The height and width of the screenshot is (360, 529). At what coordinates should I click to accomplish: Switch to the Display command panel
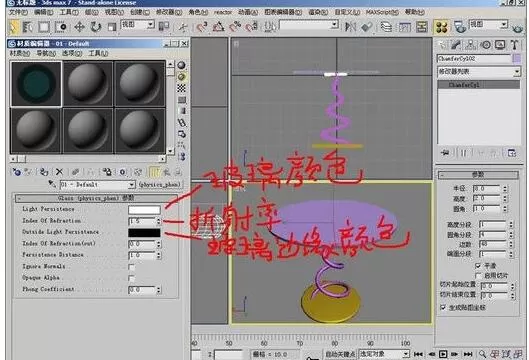tap(500, 45)
